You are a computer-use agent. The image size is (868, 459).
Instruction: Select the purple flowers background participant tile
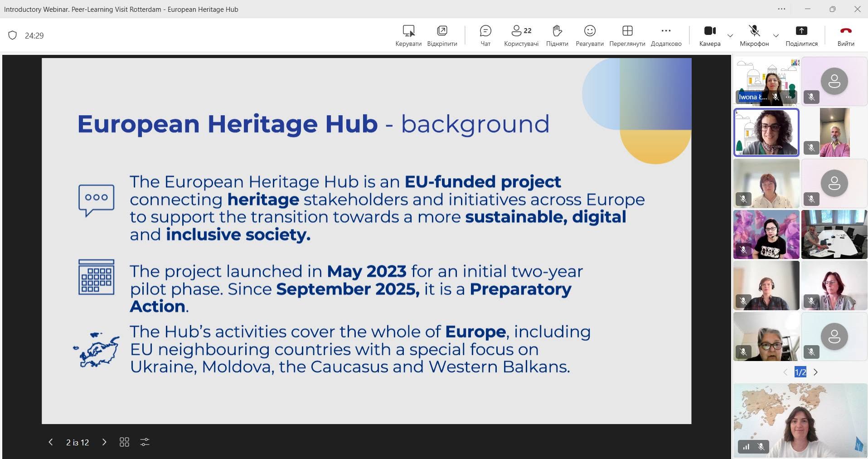point(766,234)
